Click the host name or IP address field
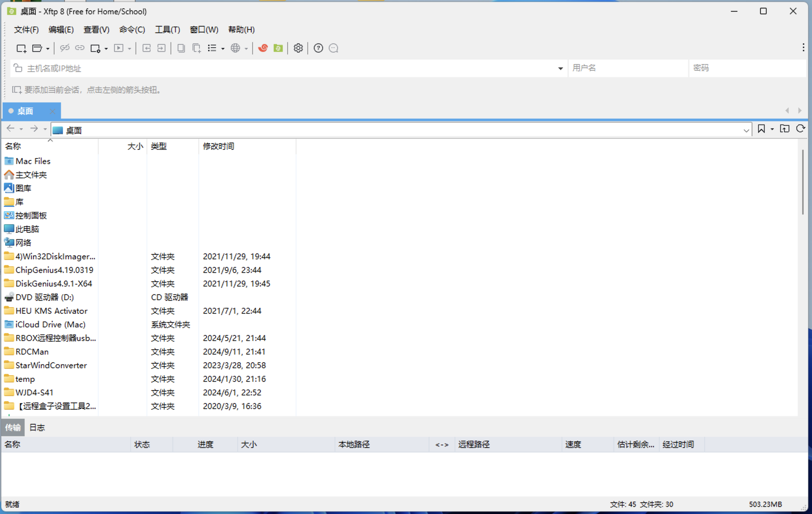The width and height of the screenshot is (812, 514). coord(288,68)
